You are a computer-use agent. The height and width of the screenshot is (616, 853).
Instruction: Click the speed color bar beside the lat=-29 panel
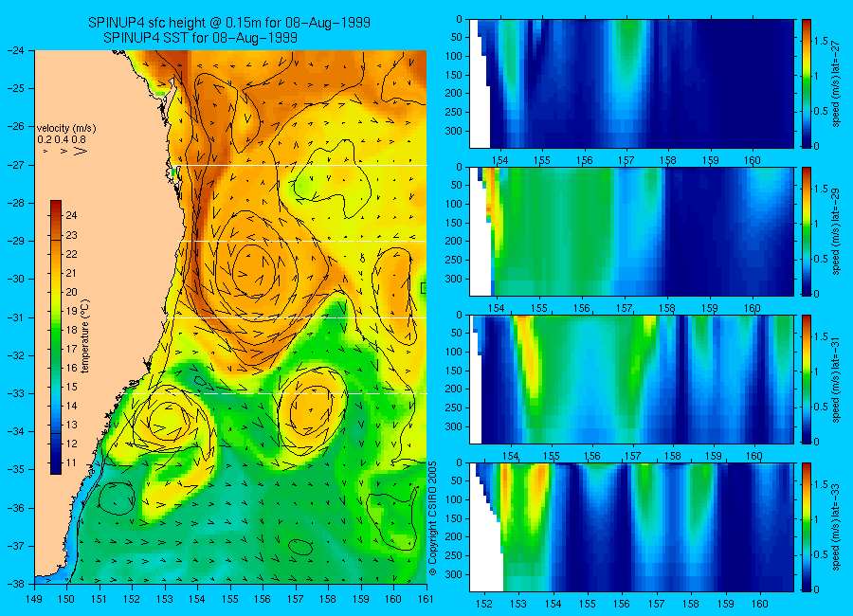point(806,231)
